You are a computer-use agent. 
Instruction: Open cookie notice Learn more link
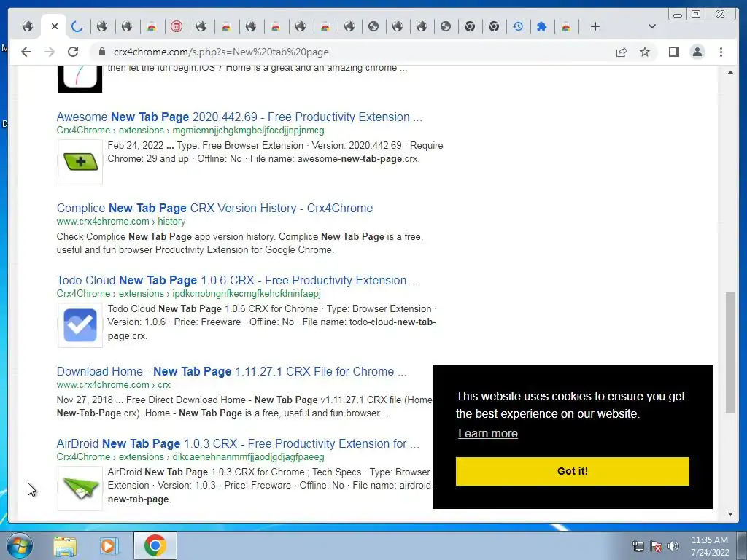tap(488, 433)
